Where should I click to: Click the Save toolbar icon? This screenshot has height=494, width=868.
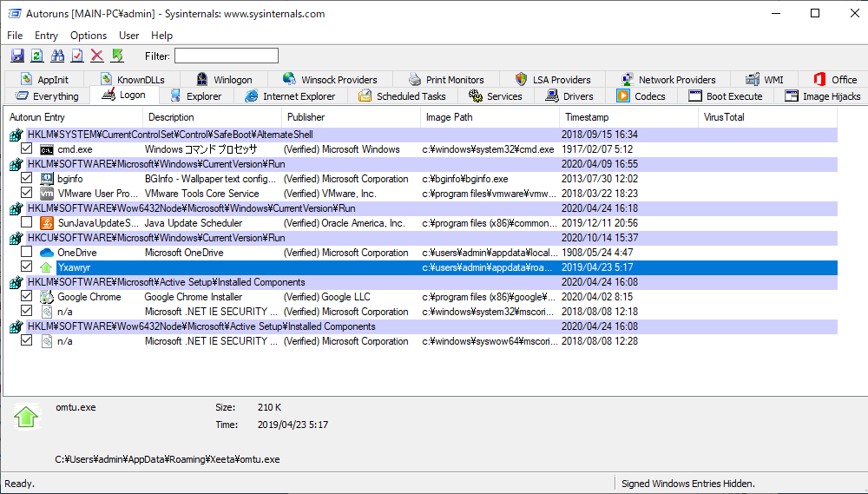tap(17, 56)
